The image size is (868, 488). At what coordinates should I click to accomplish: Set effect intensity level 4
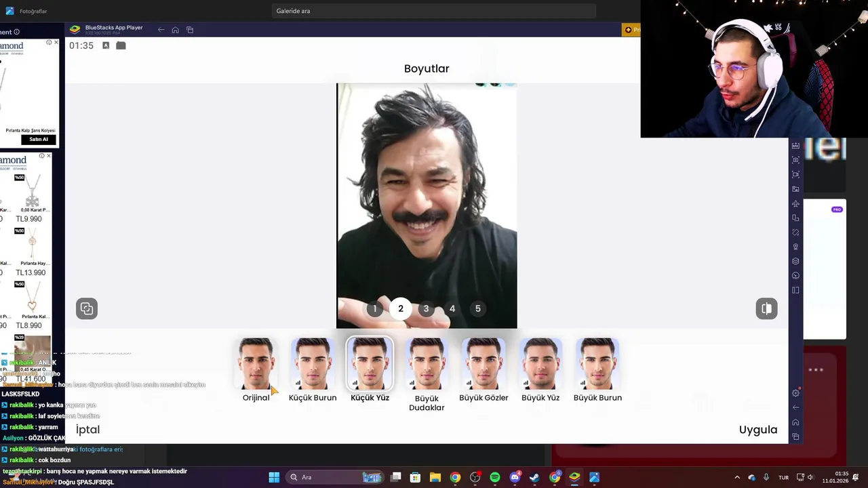(452, 309)
